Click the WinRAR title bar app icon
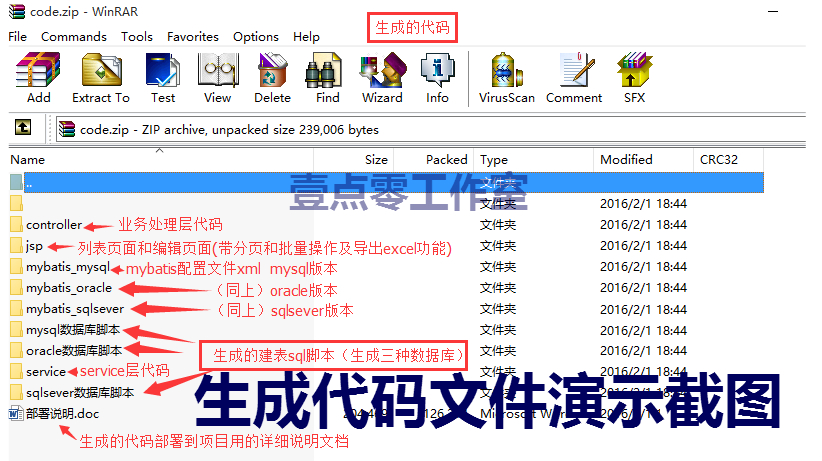The width and height of the screenshot is (822, 461). coord(17,11)
